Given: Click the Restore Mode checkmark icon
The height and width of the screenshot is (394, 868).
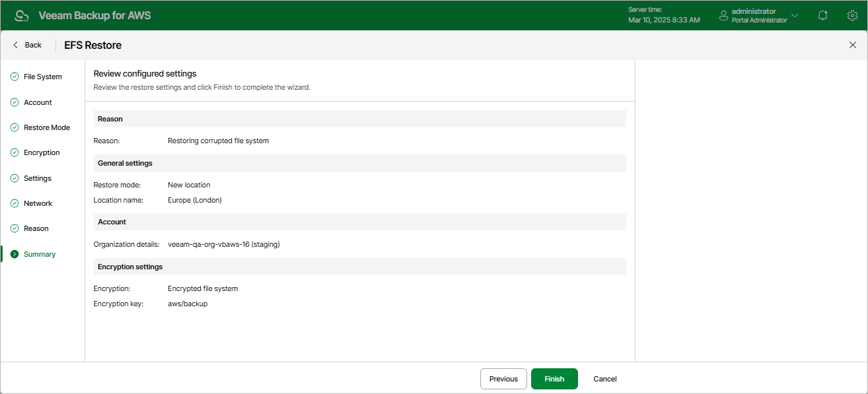Looking at the screenshot, I should (x=15, y=127).
